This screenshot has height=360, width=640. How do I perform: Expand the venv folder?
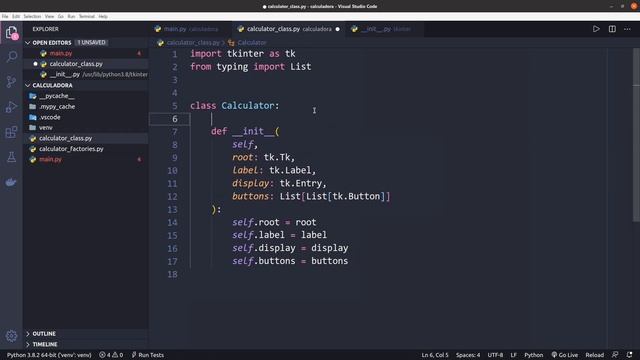coord(45,128)
